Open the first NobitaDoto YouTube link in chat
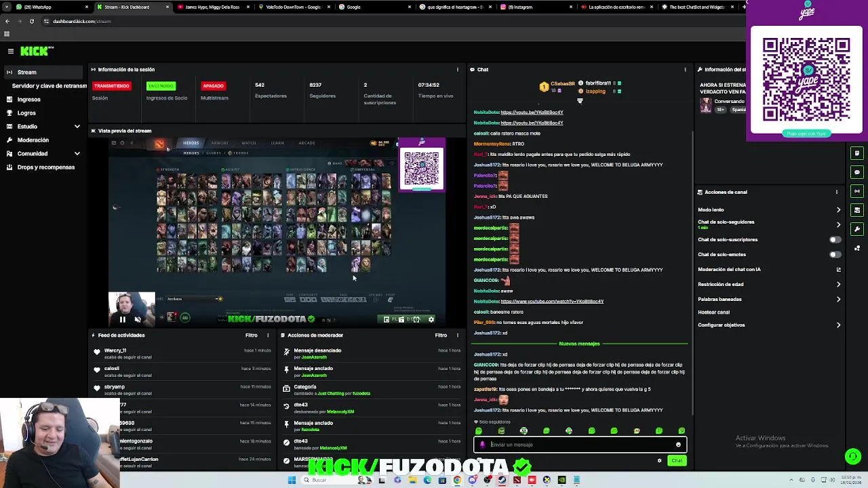 click(532, 112)
